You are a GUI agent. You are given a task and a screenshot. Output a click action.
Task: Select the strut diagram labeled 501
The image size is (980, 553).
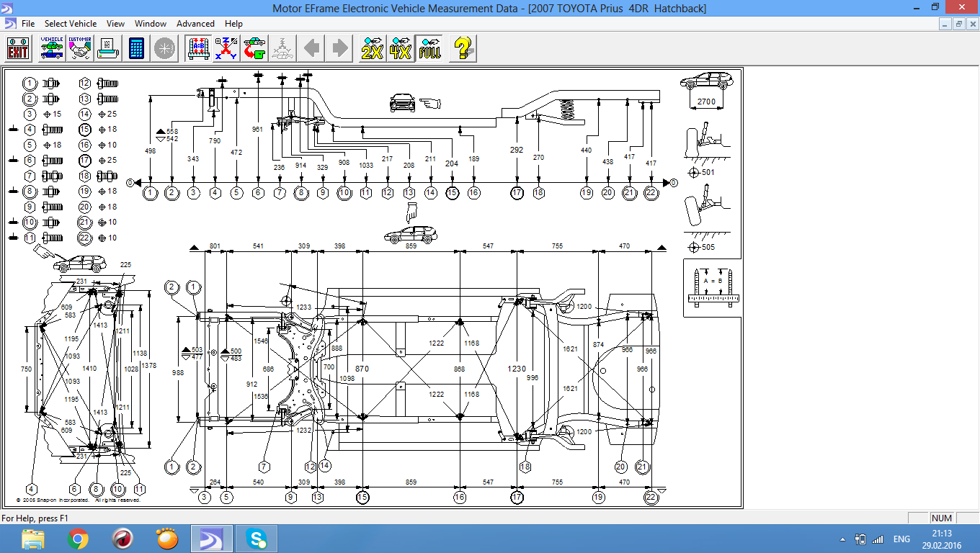[x=707, y=149]
